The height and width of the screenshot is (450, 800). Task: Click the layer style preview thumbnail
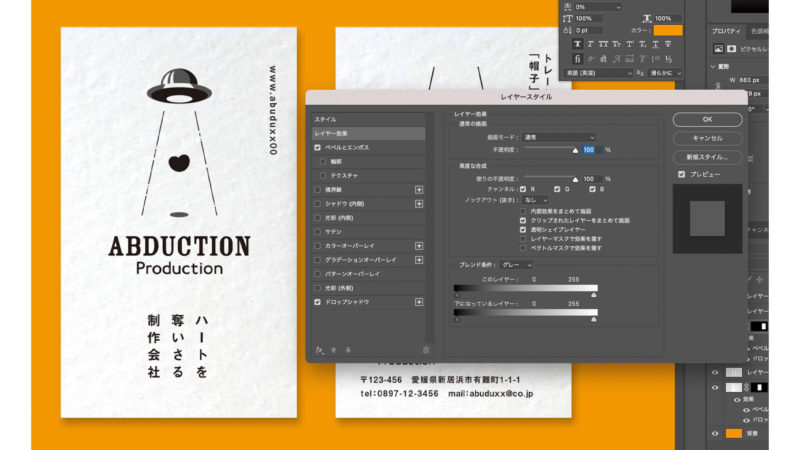click(x=707, y=218)
